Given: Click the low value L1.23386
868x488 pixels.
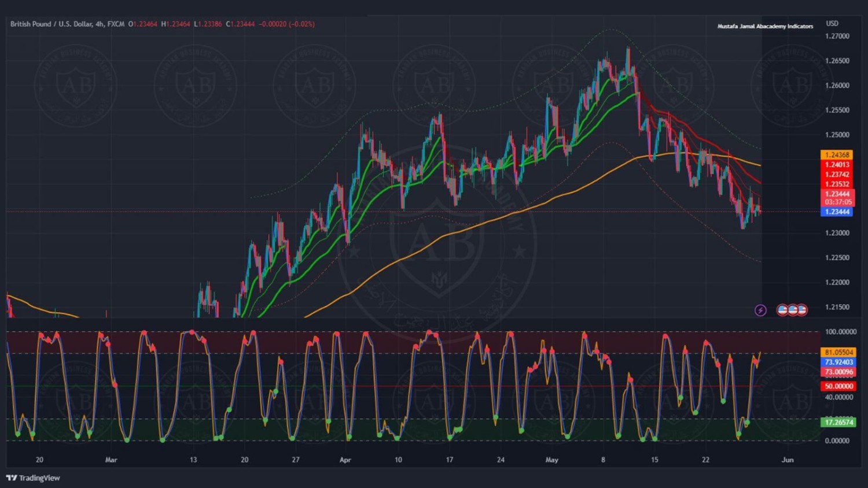Looking at the screenshot, I should (x=208, y=24).
